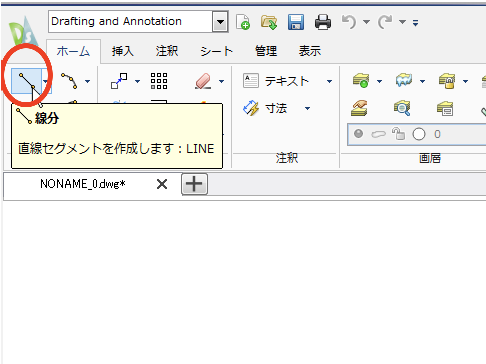The image size is (486, 364).
Task: Click the Freeze layer icon
Action: click(404, 81)
